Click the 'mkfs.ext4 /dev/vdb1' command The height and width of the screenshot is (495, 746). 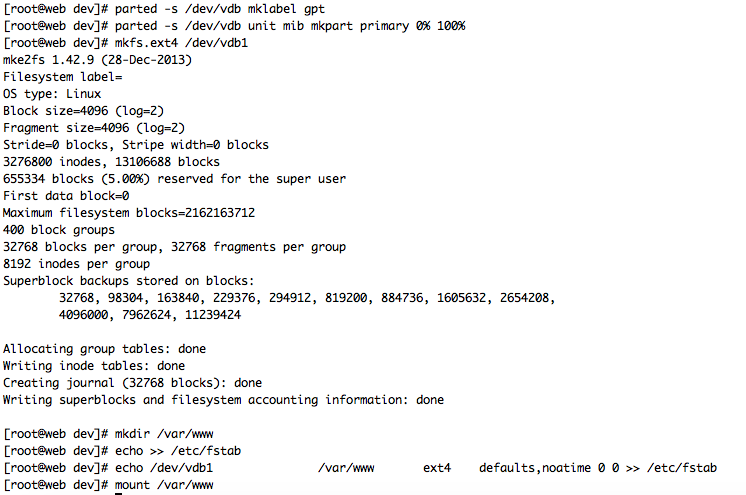coord(181,43)
